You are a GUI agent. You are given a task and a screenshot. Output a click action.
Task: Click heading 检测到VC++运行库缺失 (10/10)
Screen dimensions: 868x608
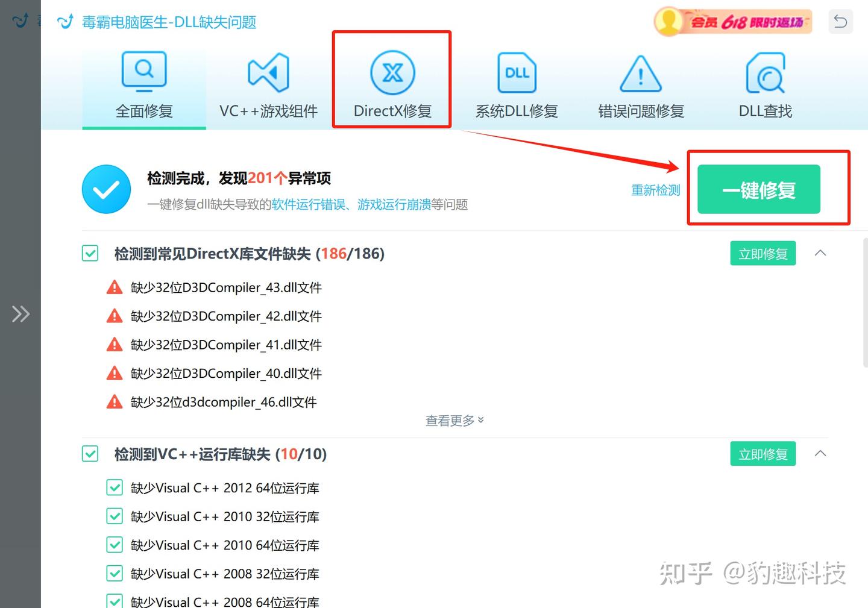[x=221, y=454]
